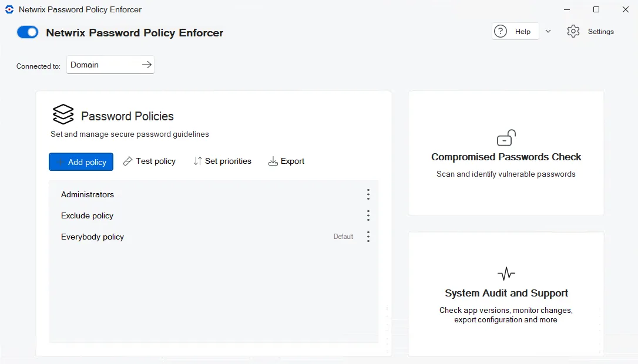Open Set priorities
This screenshot has height=364, width=638.
(222, 161)
